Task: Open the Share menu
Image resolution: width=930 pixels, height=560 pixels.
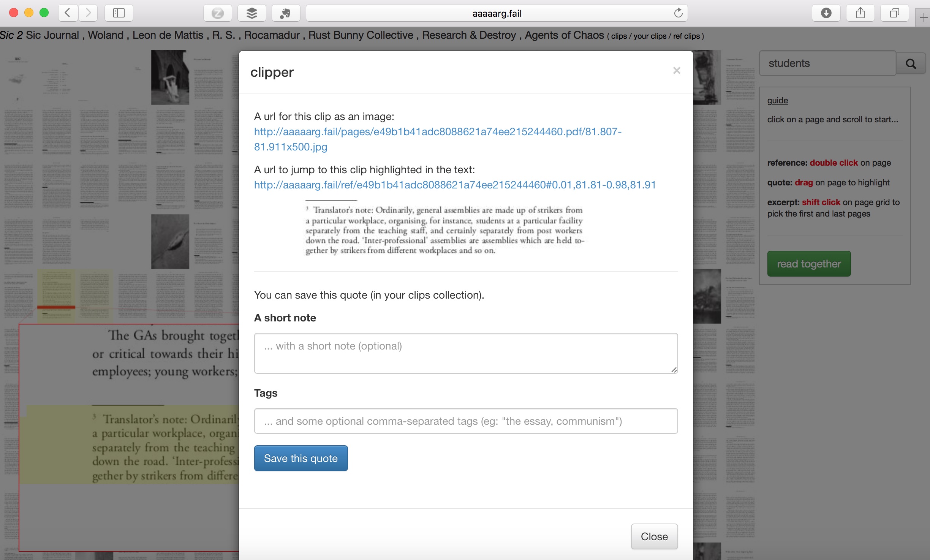Action: [x=860, y=13]
